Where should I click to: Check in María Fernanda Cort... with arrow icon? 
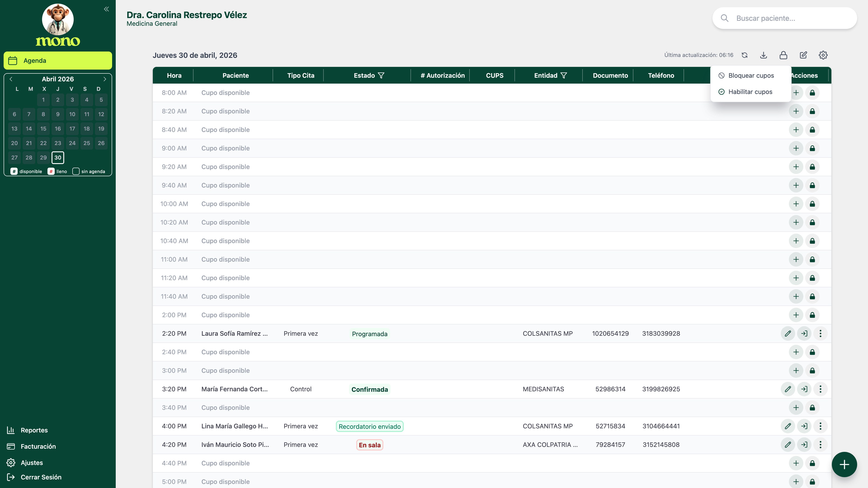click(x=804, y=389)
